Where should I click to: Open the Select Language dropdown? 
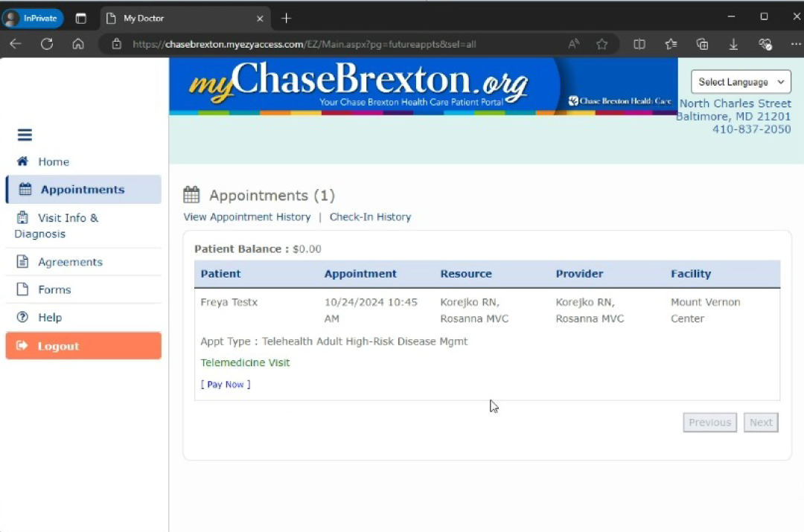click(x=741, y=82)
